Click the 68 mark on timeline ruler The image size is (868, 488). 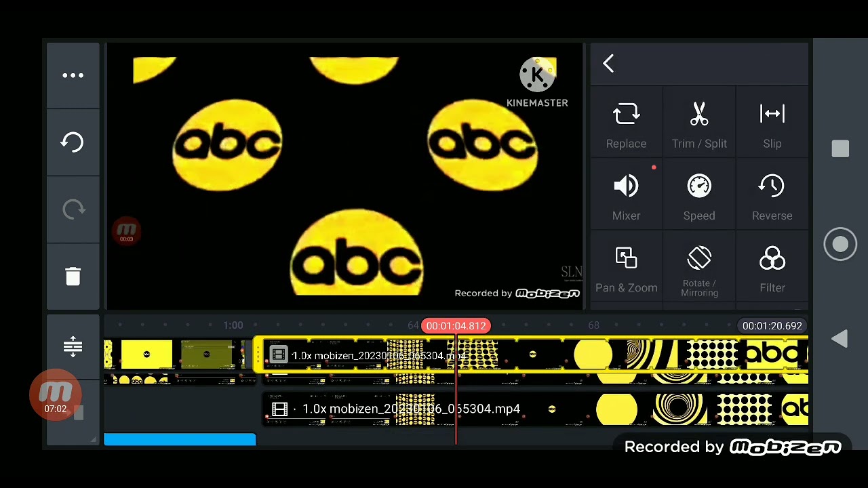click(x=593, y=325)
